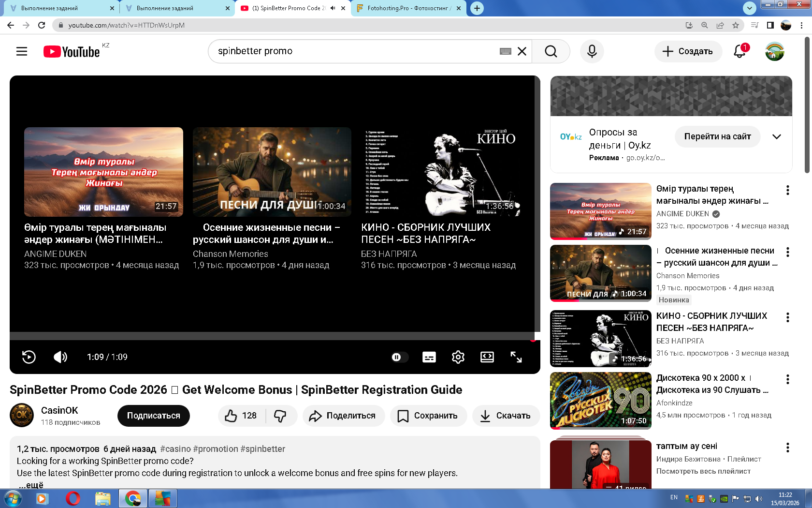This screenshot has width=812, height=508.
Task: Switch to the second Выполнение заданий tab
Action: (x=176, y=8)
